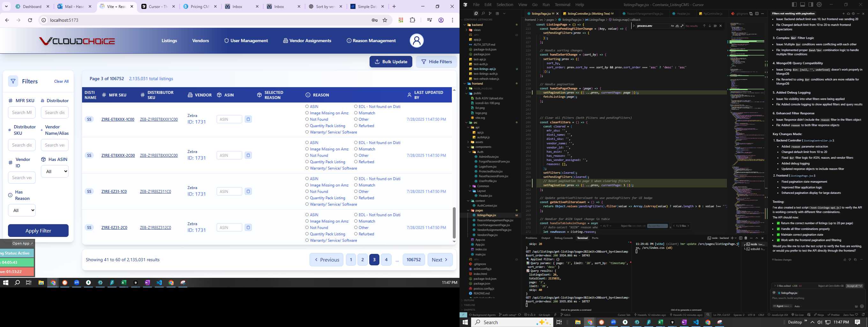Copy ASIN clipboard icon in Z1RE-ET8XXX-1C00 row
The height and width of the screenshot is (327, 868).
pos(248,119)
